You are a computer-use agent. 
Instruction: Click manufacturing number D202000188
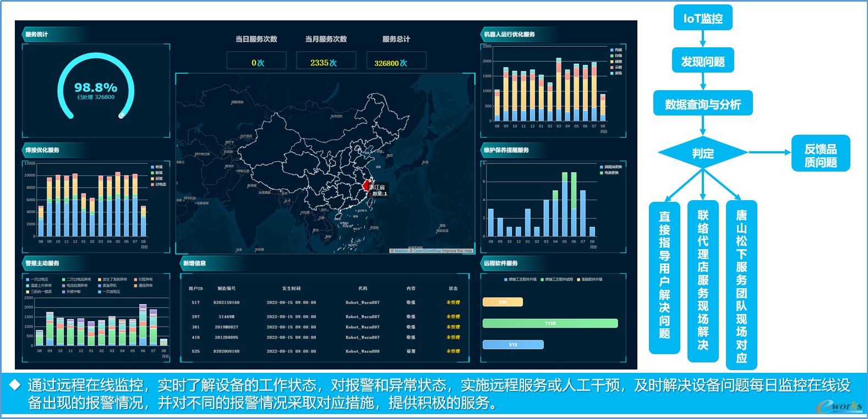click(227, 351)
